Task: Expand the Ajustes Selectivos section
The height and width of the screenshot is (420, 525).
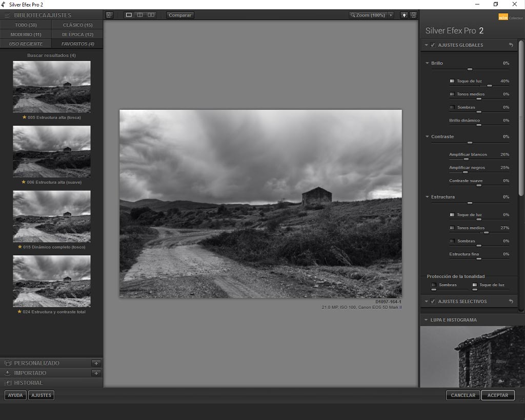Action: pos(426,302)
